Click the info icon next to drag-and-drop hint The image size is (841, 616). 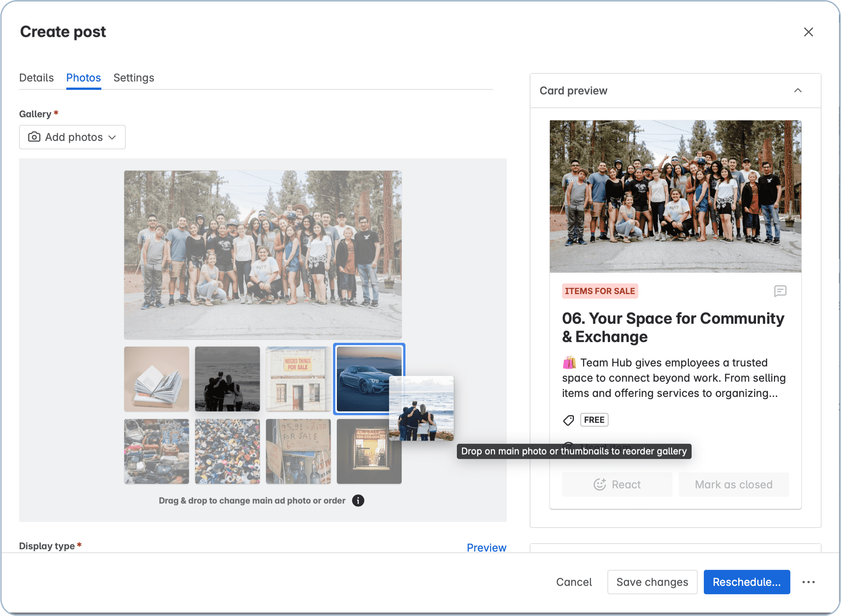tap(357, 501)
